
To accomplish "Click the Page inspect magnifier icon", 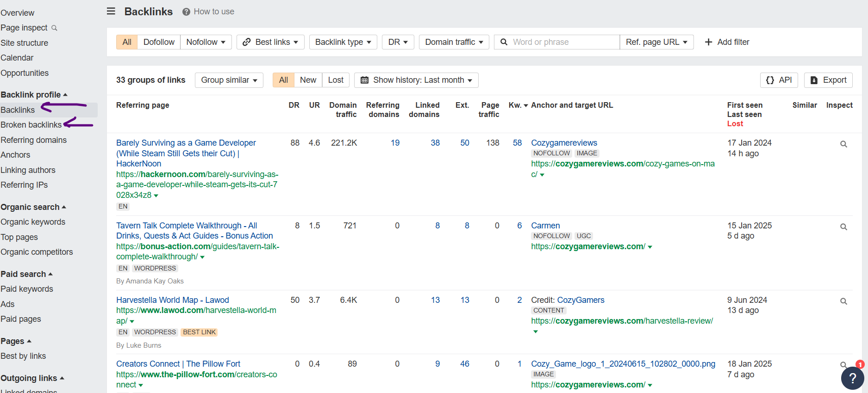I will [54, 28].
